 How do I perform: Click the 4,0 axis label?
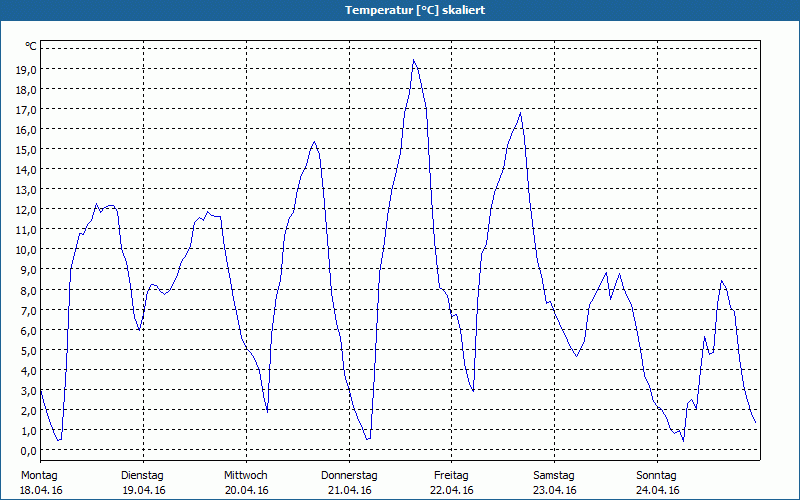point(28,370)
